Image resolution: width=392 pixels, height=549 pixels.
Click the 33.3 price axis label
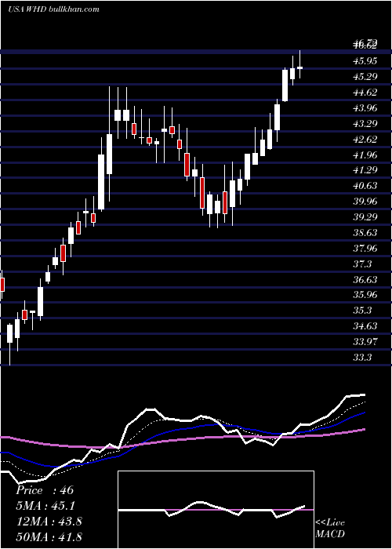pyautogui.click(x=362, y=358)
